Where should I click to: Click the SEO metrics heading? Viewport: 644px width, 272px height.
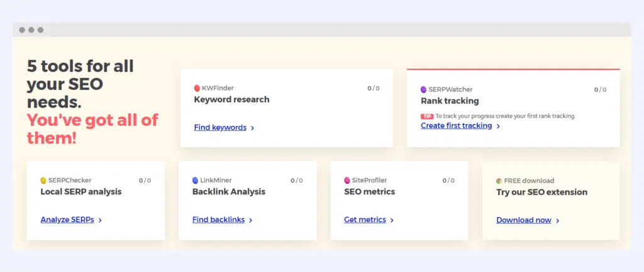tap(370, 191)
